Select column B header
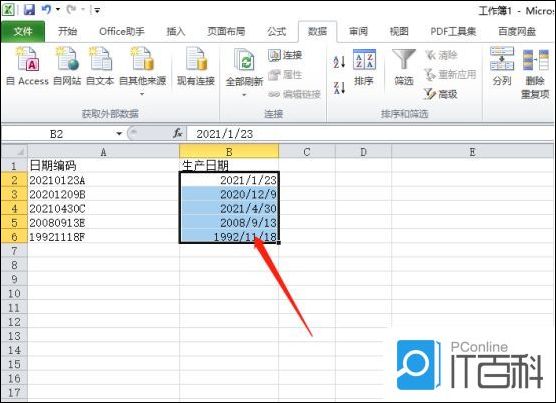The image size is (556, 403). (229, 152)
